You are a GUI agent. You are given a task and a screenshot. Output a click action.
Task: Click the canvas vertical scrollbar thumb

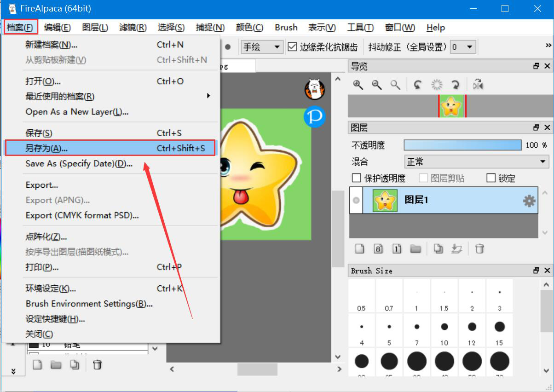tap(338, 229)
